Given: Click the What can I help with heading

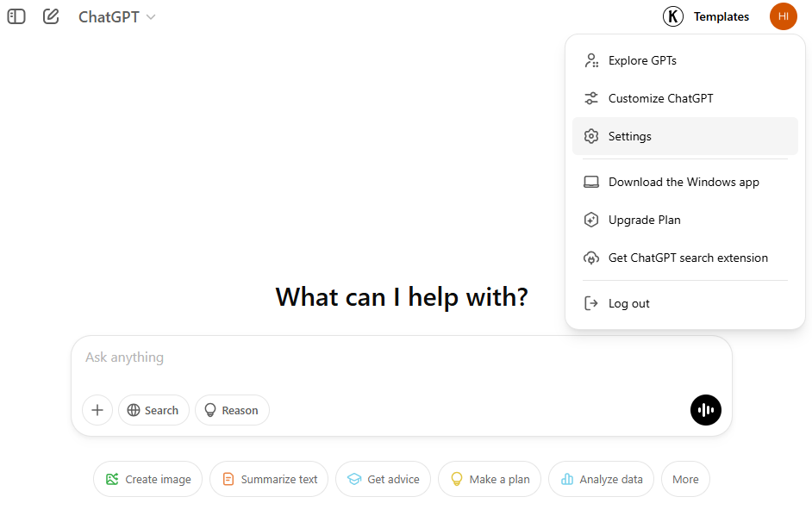Looking at the screenshot, I should click(402, 297).
